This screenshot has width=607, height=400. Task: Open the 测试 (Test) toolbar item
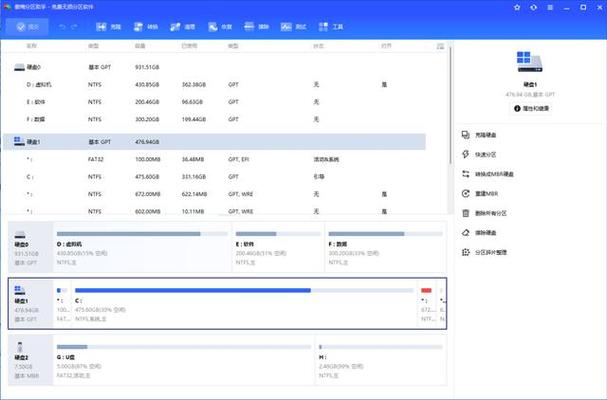click(295, 26)
